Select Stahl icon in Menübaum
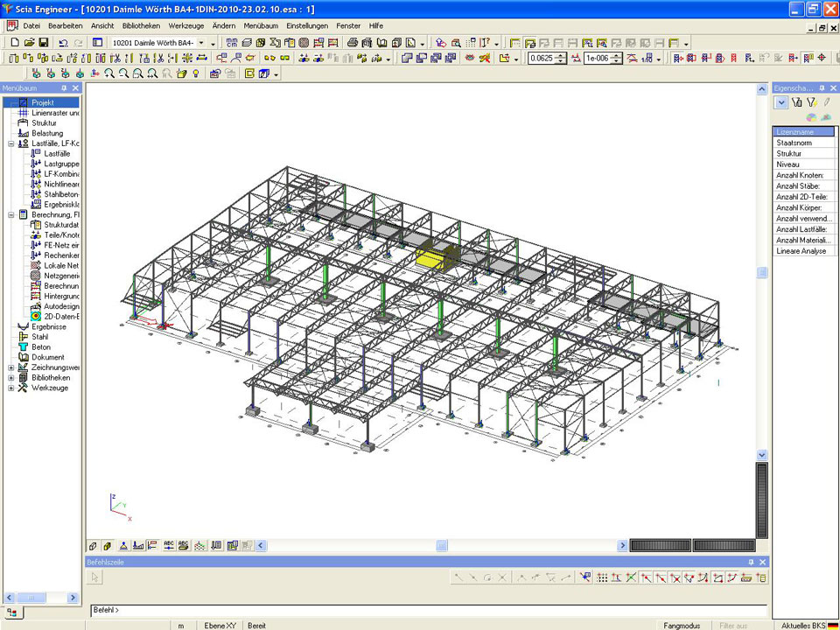Screen dimensions: 840x630 coord(23,337)
